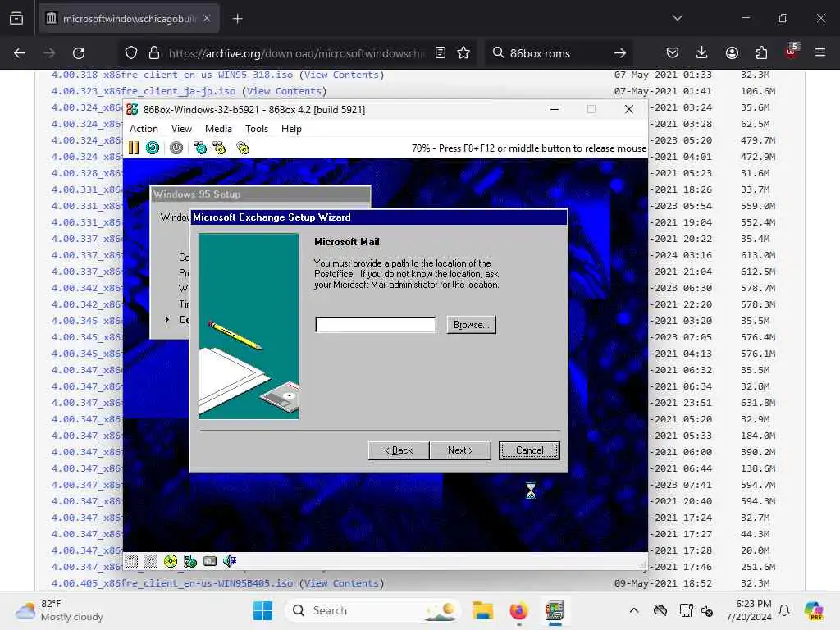
Task: View Contents of 4.00.405 iso
Action: click(x=341, y=583)
